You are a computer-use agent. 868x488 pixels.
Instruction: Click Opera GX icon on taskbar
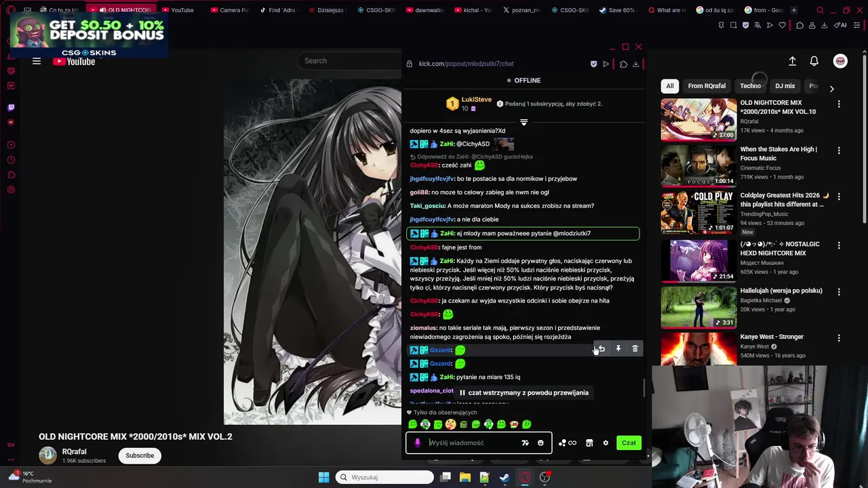[x=525, y=477]
